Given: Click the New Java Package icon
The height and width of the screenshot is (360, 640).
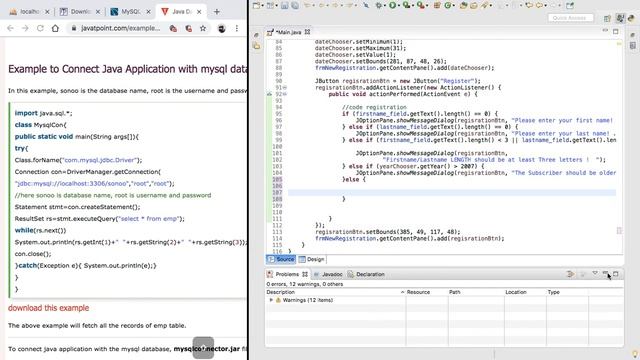Looking at the screenshot, I should click(437, 5).
